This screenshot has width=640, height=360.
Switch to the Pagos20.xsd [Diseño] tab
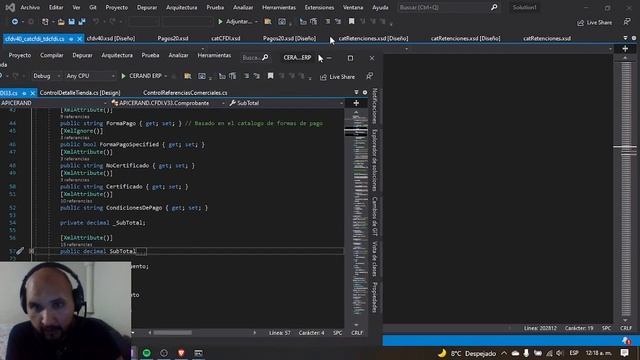coord(289,38)
